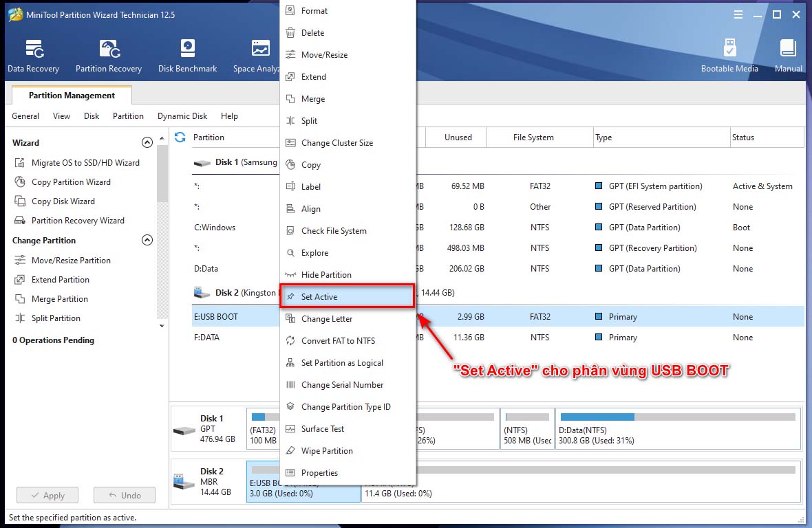Select Merge in the context menu
Image resolution: width=812 pixels, height=528 pixels.
pyautogui.click(x=348, y=99)
